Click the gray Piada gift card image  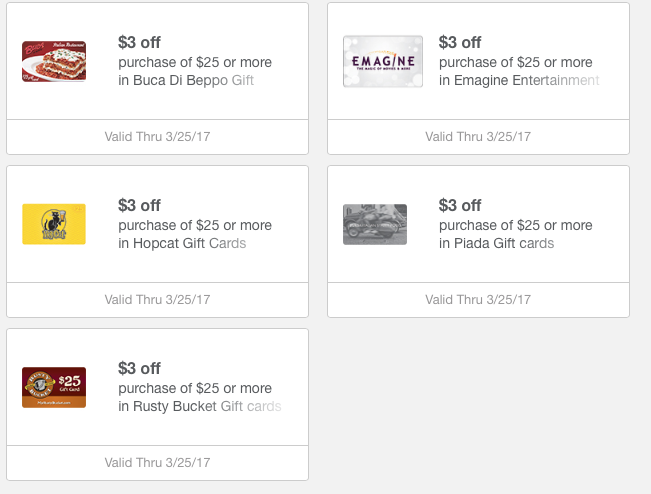[x=375, y=224]
